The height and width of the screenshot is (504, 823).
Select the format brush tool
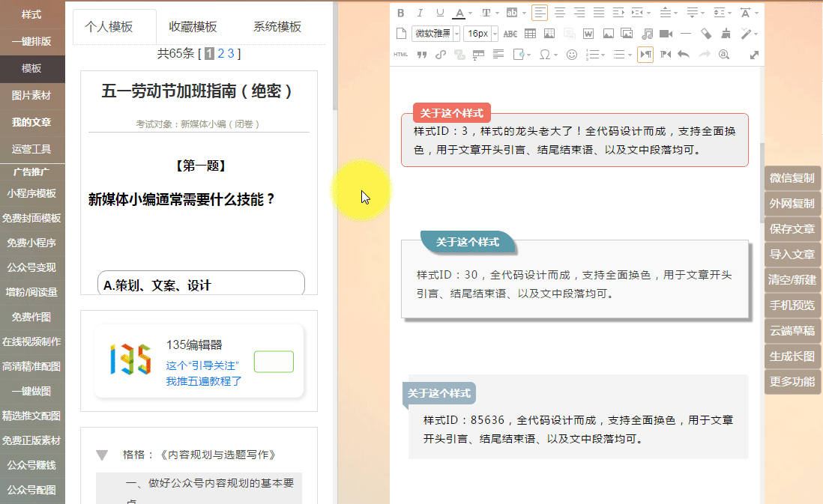(x=726, y=34)
